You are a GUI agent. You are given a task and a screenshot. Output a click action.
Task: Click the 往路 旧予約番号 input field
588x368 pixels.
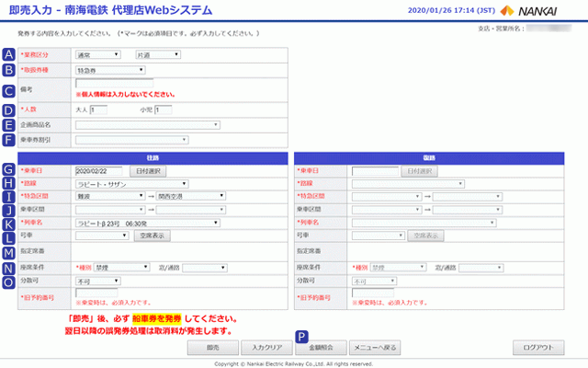tap(96, 293)
